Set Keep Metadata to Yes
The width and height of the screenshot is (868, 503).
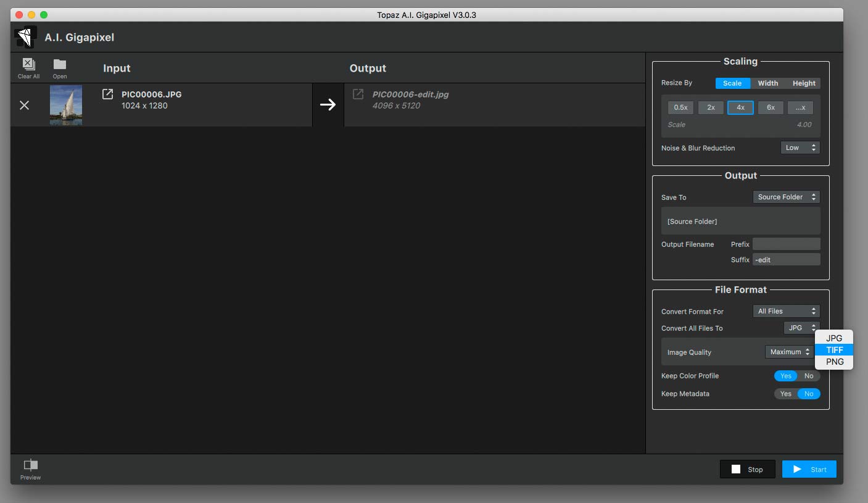click(786, 394)
